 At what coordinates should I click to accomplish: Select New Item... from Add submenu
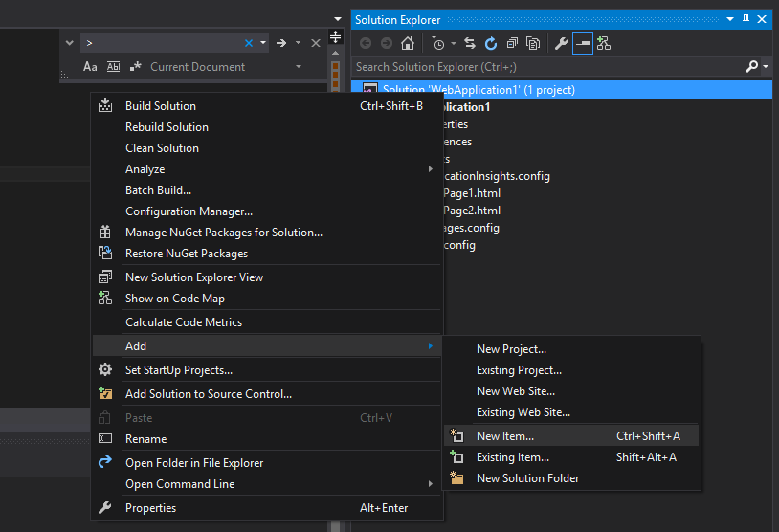tap(505, 436)
